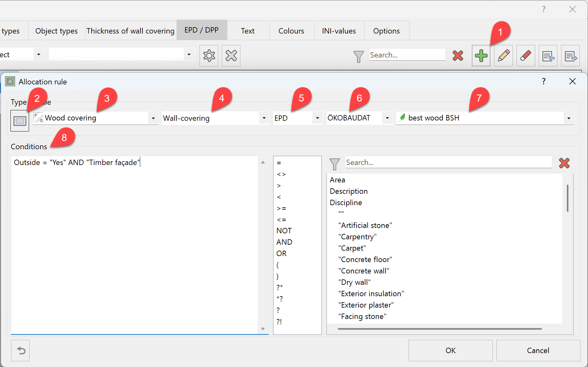Choose the "Exterior plaster" value
Viewport: 588px width, 367px height.
tap(366, 305)
